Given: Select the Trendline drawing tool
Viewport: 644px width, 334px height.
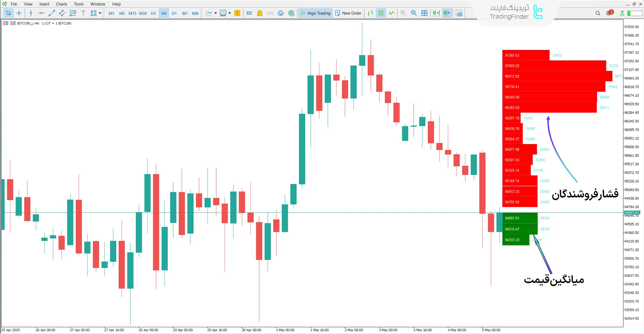Looking at the screenshot, I should [x=52, y=13].
